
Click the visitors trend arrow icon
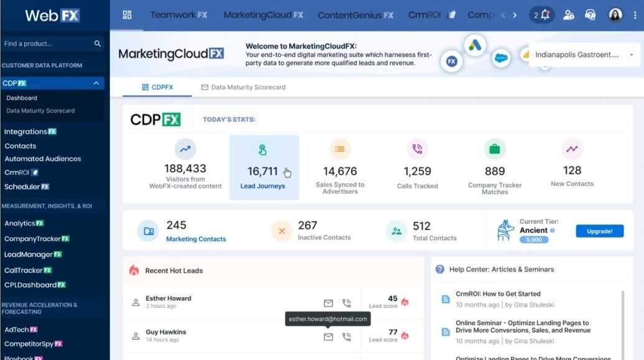coord(185,149)
